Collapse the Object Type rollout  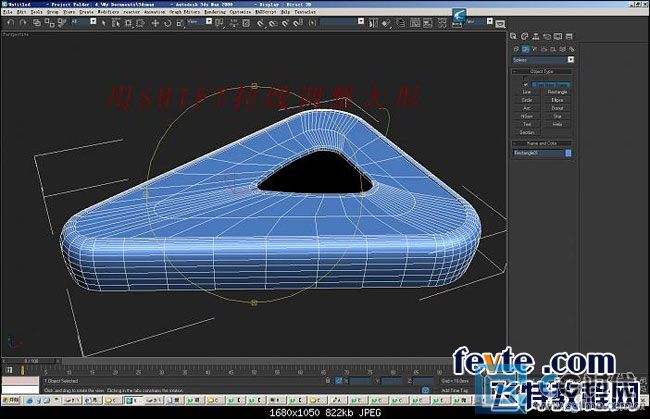click(542, 71)
